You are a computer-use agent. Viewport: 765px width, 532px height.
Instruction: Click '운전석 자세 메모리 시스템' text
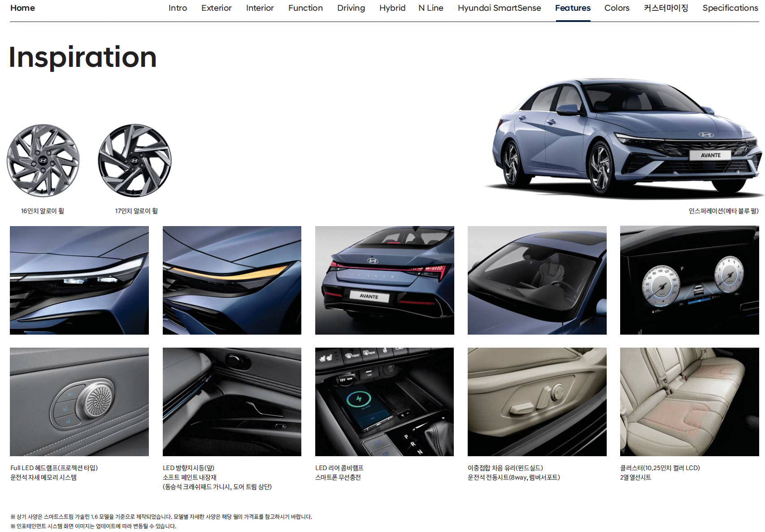tap(43, 477)
